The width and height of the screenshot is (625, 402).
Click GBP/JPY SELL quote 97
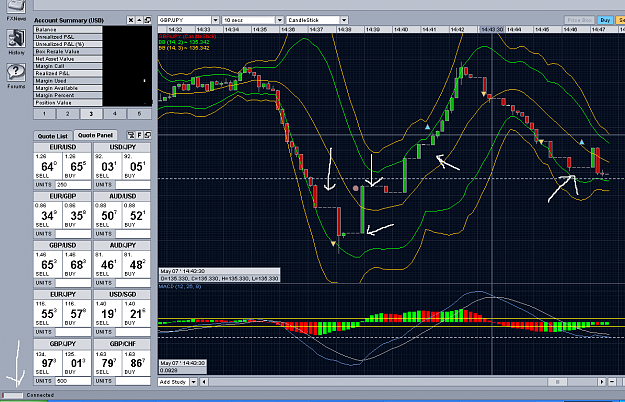[x=48, y=363]
